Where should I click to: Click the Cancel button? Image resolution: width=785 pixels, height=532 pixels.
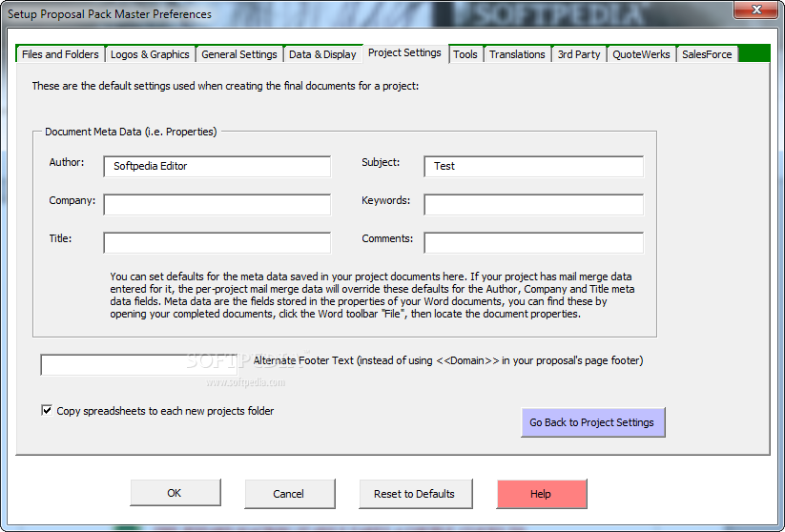click(289, 494)
